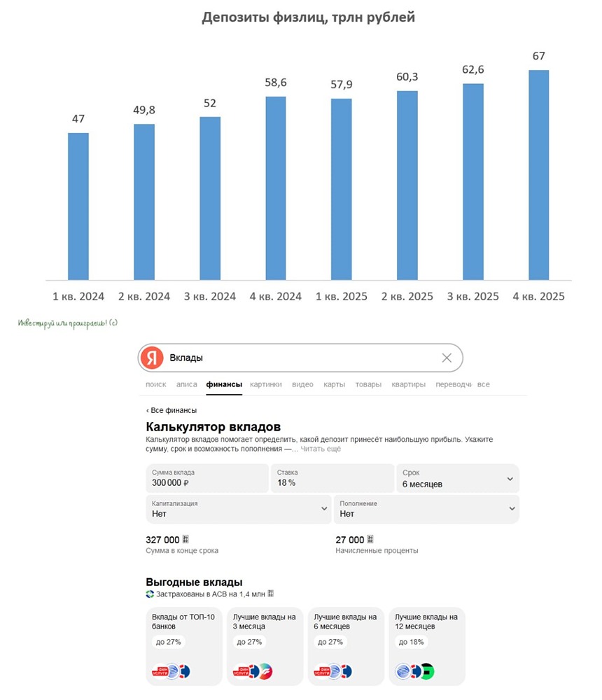Screen dimensions: 602x700
Task: Click the bank logos on the 6 месяцев card
Action: point(332,672)
